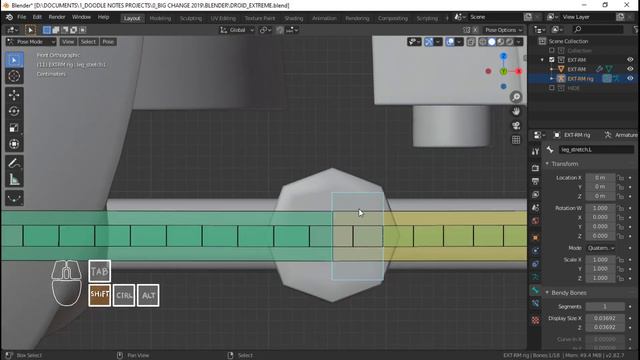Open the pivot point dropdown
640x360 pixels.
click(x=265, y=30)
